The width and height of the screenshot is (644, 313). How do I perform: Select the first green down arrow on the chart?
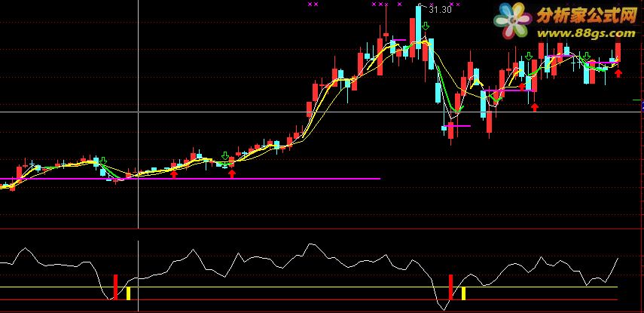pos(103,161)
